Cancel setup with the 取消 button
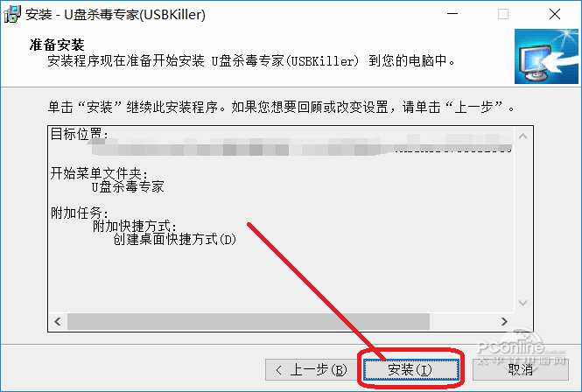The image size is (582, 392). point(521,370)
